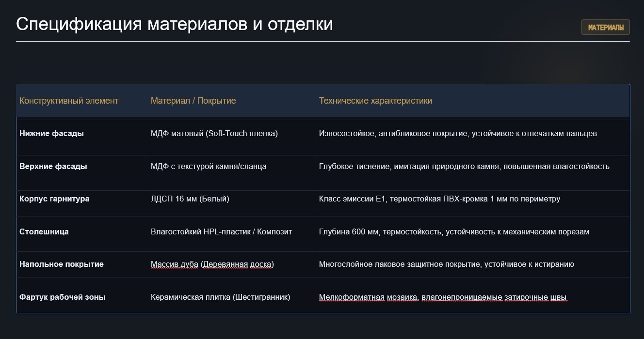Click cell Массив дуба (Деревянная доска)
The height and width of the screenshot is (339, 644).
212,264
